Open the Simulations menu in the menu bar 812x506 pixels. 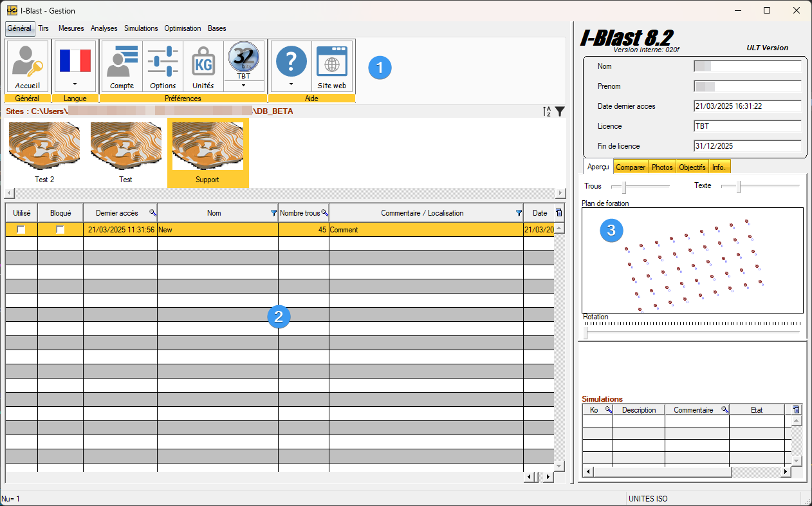tap(141, 28)
